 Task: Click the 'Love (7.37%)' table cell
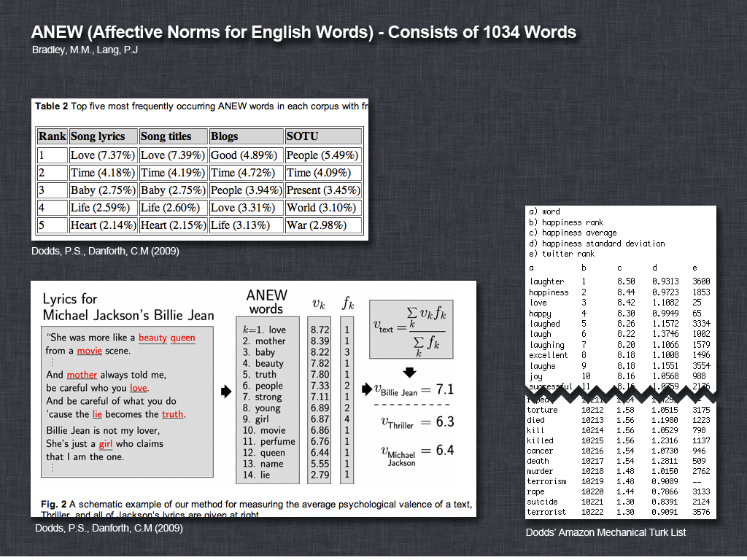[102, 155]
